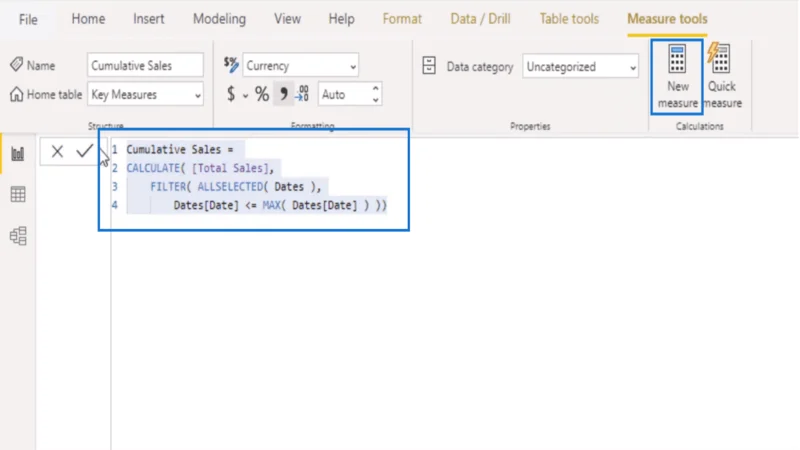The image size is (800, 450).
Task: Click the Name field Cumulative Sales
Action: click(x=145, y=65)
